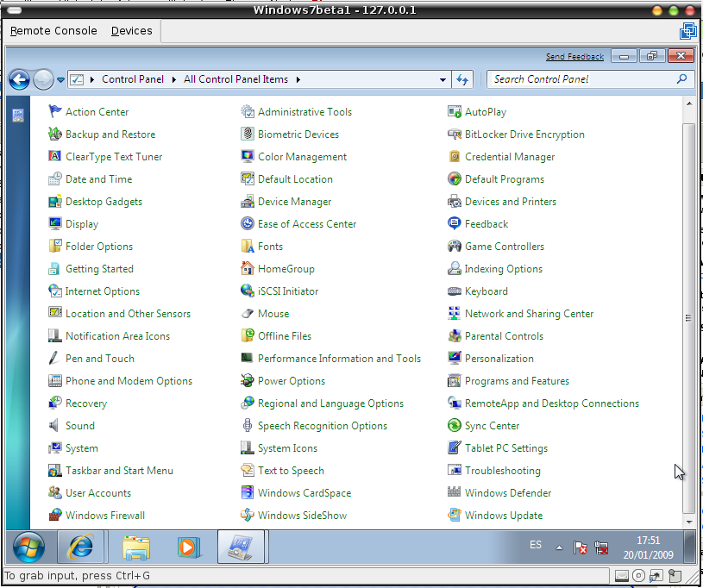Click the Backup and Restore icon
Viewport: 703px width, 588px height.
[x=54, y=134]
